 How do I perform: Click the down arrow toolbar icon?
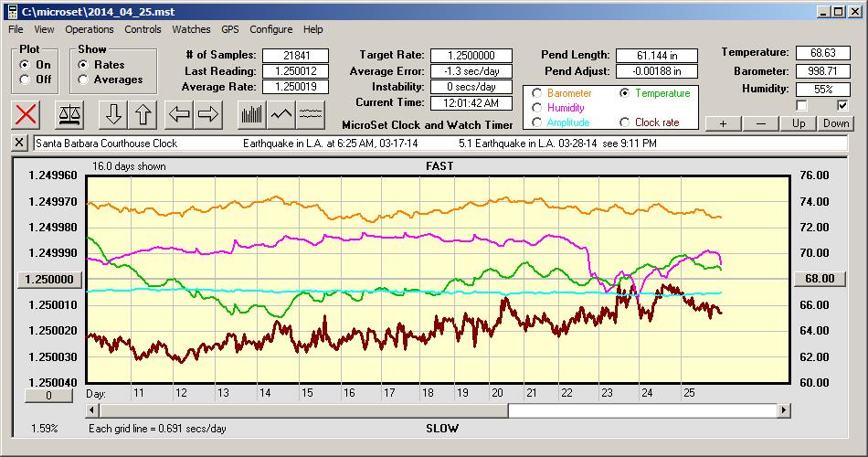pyautogui.click(x=113, y=114)
